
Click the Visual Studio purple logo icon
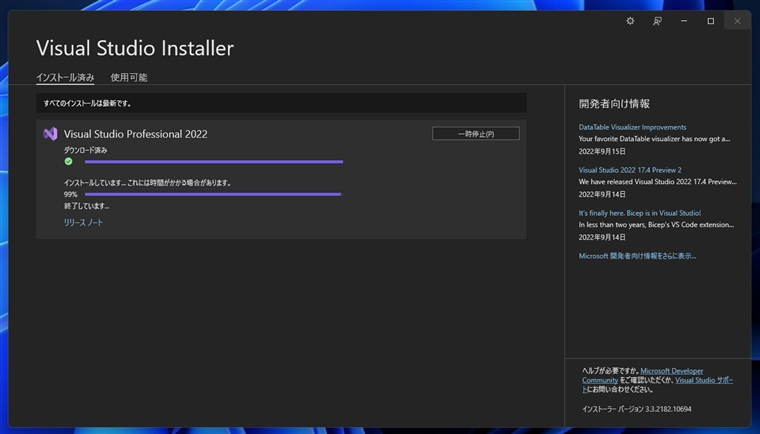pyautogui.click(x=50, y=134)
